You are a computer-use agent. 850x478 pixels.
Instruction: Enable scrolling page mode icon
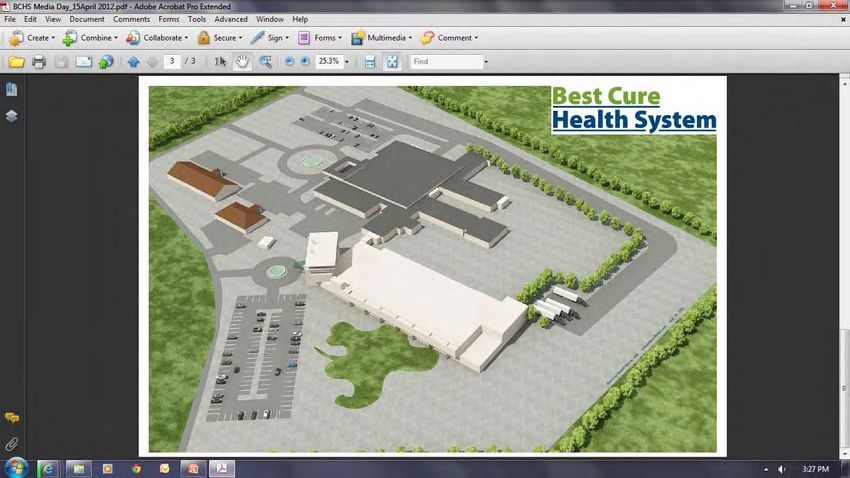pos(370,62)
